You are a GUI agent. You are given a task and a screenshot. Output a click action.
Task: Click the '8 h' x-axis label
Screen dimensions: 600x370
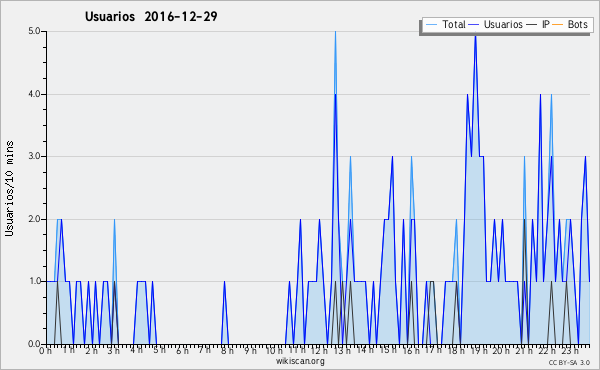click(x=227, y=351)
